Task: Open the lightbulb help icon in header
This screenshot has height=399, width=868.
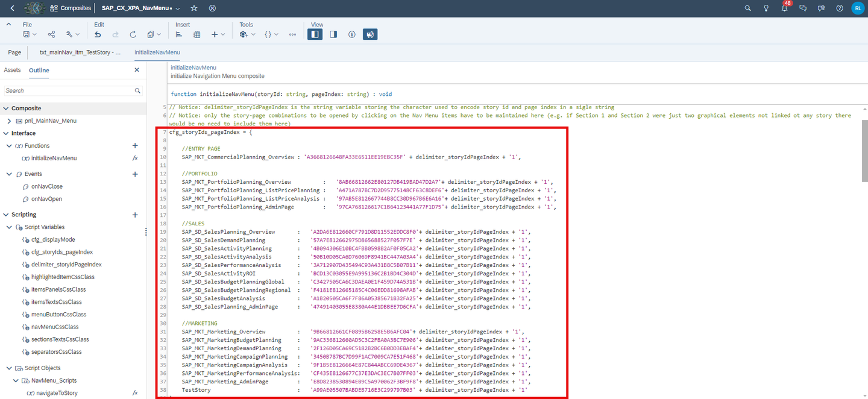Action: 766,8
